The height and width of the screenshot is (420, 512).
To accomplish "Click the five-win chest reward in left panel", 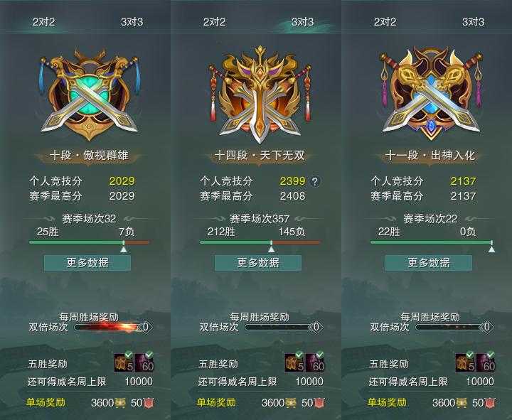I will tap(124, 362).
